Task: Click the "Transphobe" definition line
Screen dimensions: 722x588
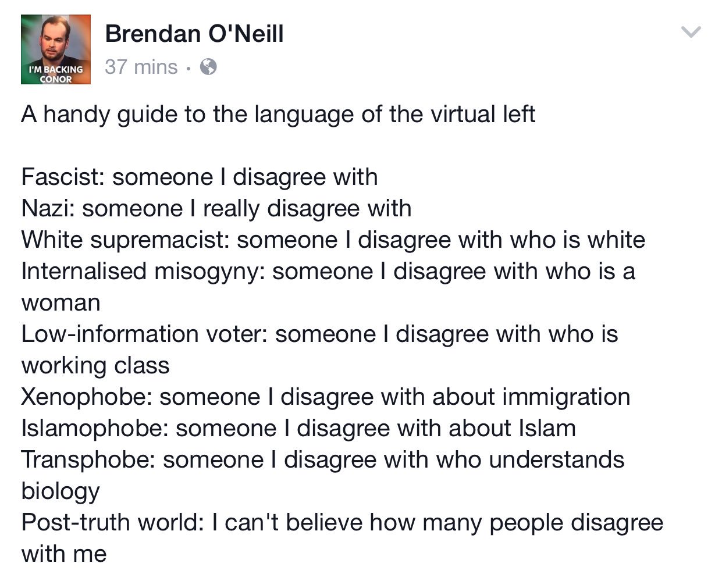Action: (x=323, y=459)
